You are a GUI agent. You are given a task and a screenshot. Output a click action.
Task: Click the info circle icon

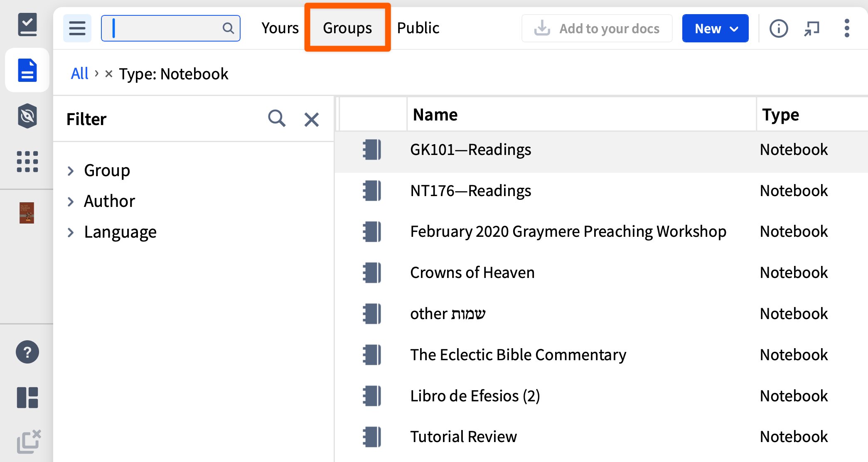click(x=778, y=29)
